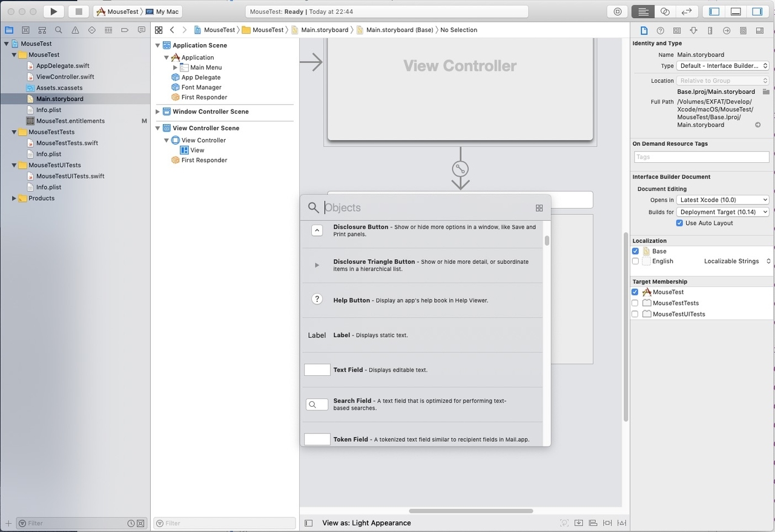The image size is (775, 532).
Task: Select the Help Button object in library
Action: click(x=422, y=300)
